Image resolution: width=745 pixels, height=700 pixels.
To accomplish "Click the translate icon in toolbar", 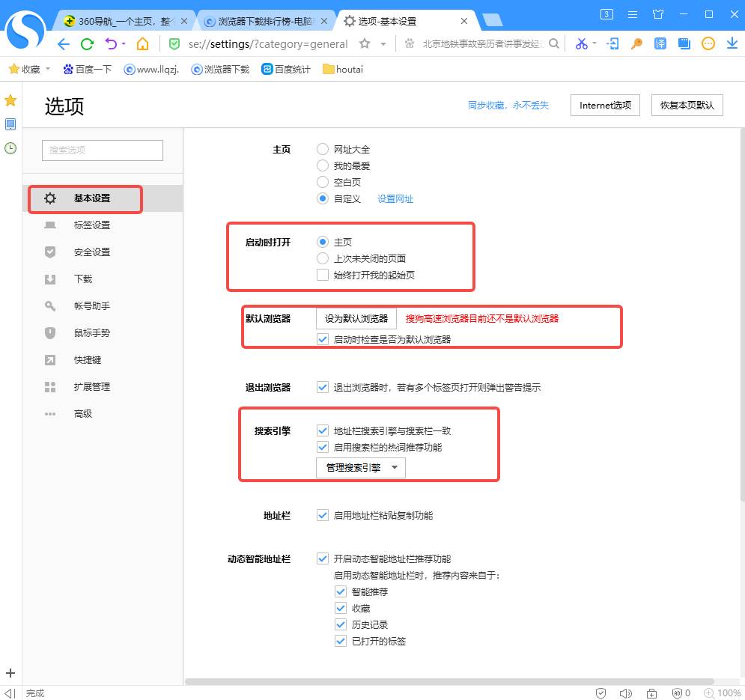I will click(x=660, y=43).
